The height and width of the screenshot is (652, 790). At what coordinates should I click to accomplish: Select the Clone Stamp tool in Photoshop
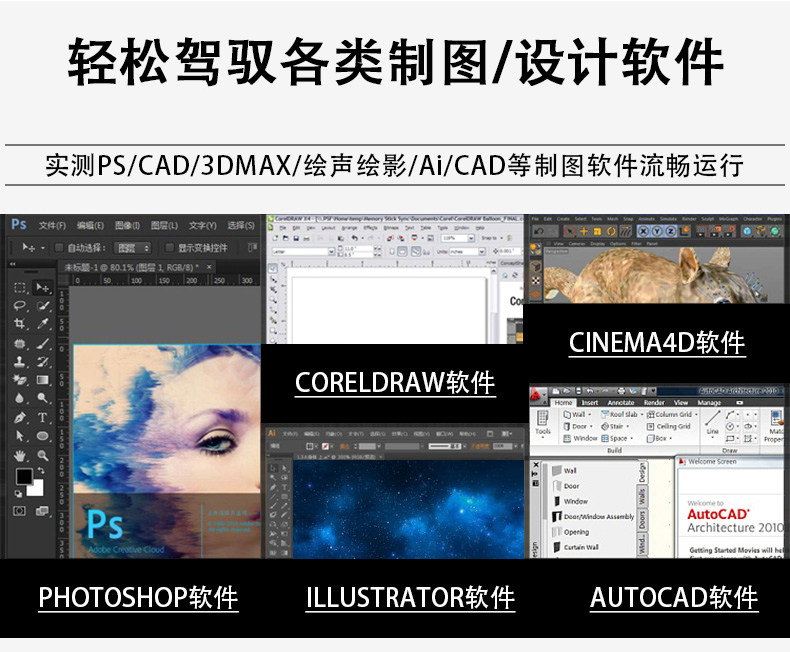(20, 361)
